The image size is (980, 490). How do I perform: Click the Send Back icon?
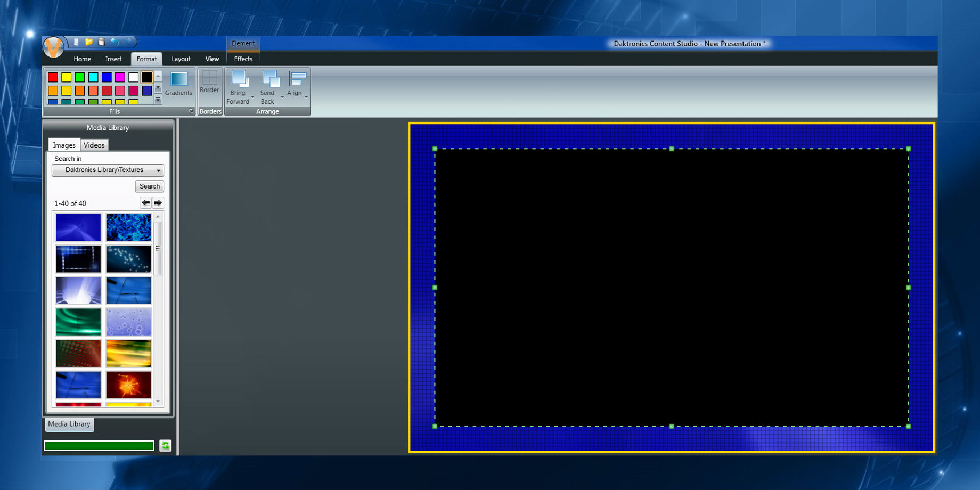pos(270,79)
